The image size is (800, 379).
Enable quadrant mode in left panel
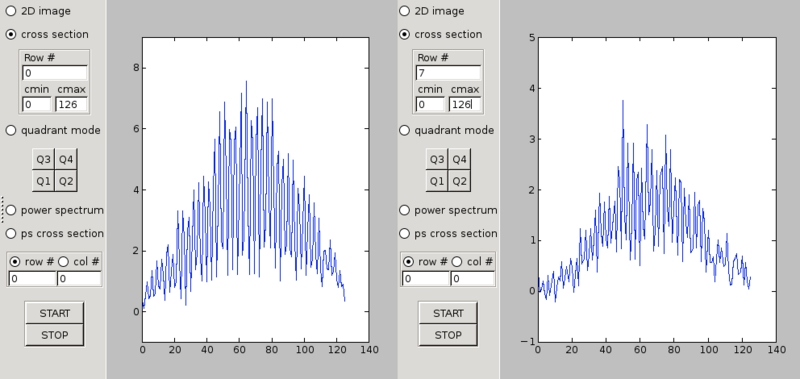[x=11, y=130]
